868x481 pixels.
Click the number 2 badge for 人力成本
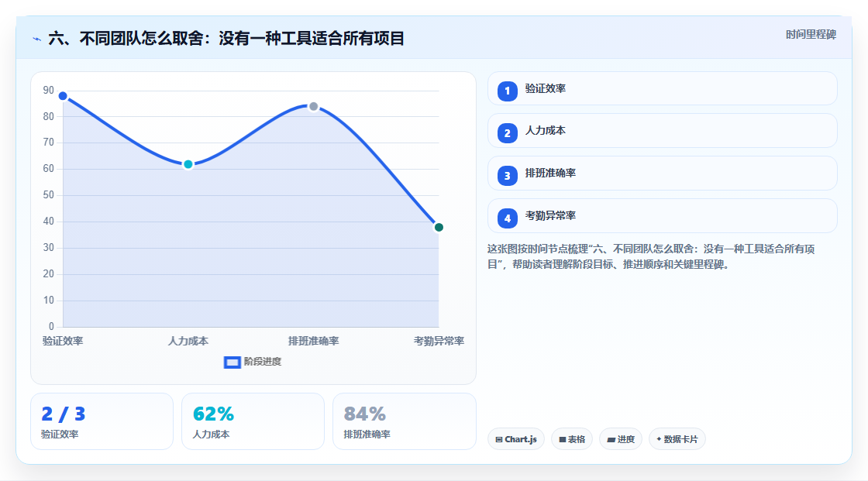(x=507, y=133)
